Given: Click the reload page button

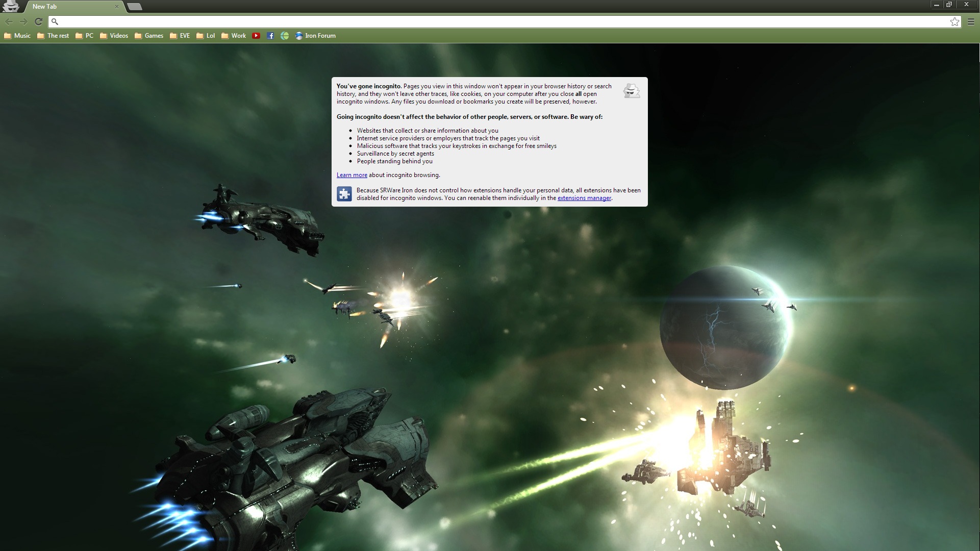Looking at the screenshot, I should click(x=38, y=21).
